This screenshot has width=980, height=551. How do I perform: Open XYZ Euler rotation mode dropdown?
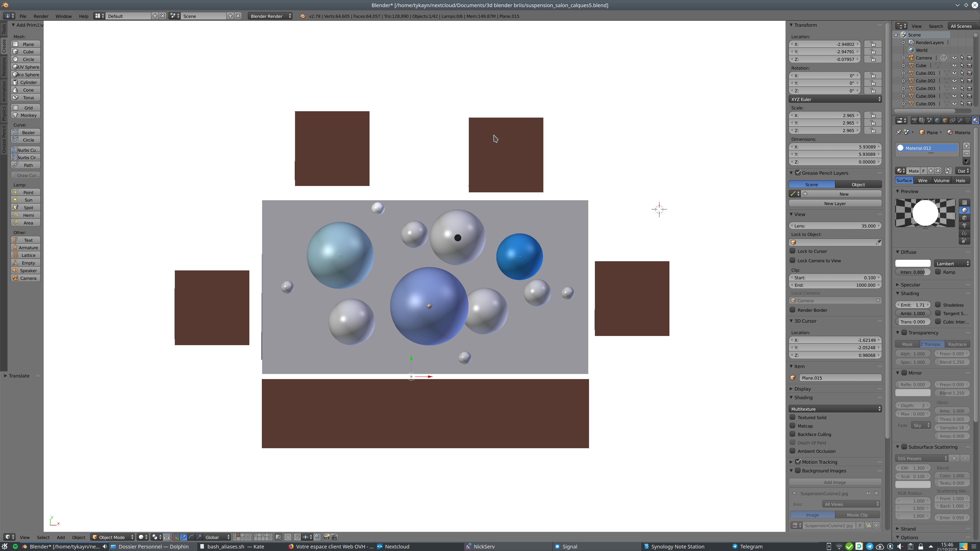pyautogui.click(x=835, y=99)
